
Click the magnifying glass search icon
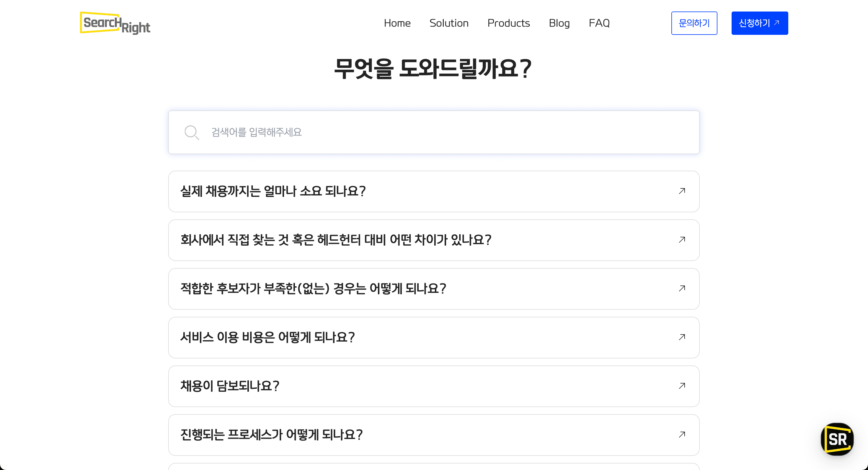[x=192, y=132]
